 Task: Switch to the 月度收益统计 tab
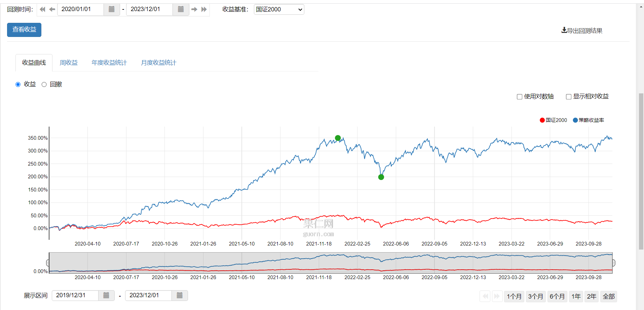pyautogui.click(x=158, y=63)
